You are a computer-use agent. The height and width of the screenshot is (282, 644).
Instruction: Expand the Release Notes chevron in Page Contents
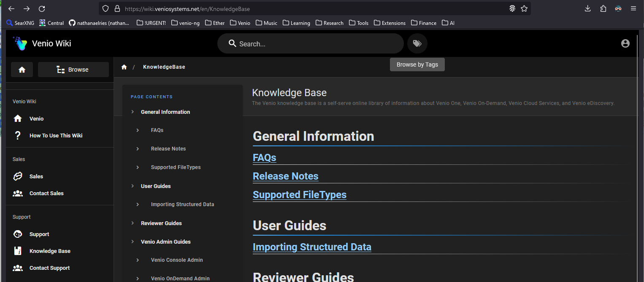(138, 149)
